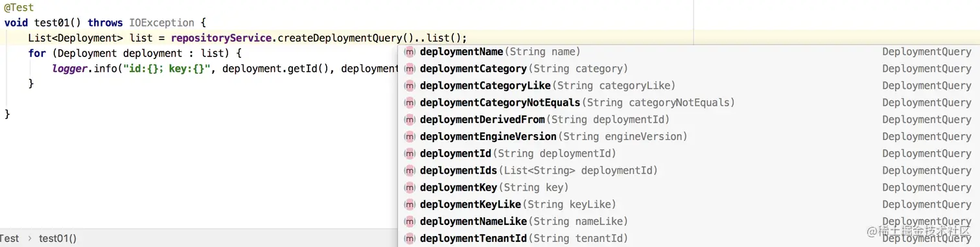Click method icon beside deploymentCategory(String category)
Image resolution: width=980 pixels, height=247 pixels.
(x=410, y=69)
